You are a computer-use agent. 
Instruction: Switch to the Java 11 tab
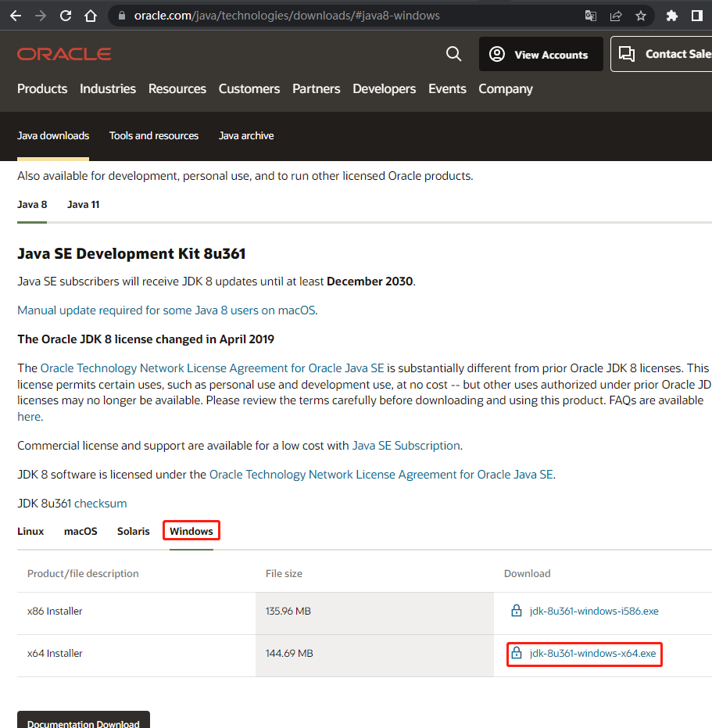[83, 205]
